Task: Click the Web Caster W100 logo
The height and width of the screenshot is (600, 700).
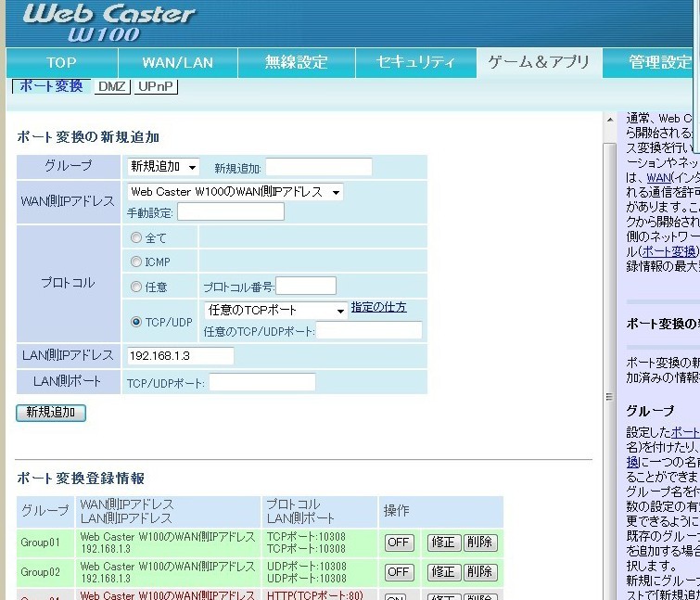Action: [108, 23]
